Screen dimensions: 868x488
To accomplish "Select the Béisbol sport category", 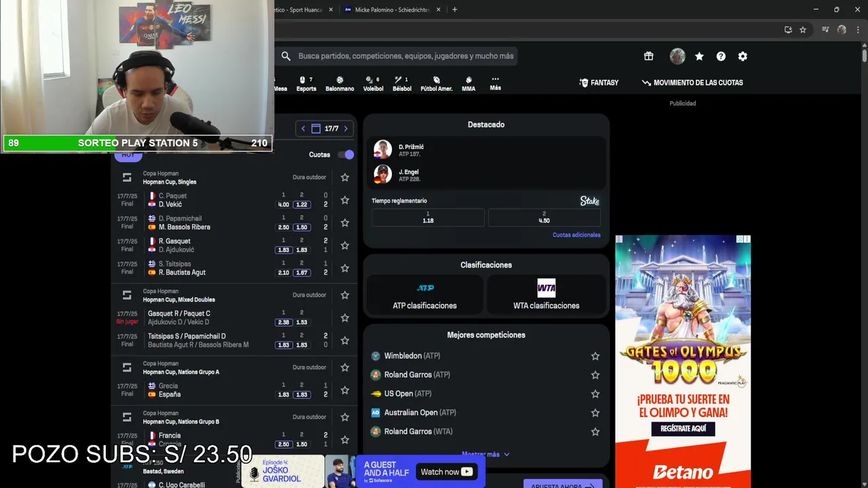I will click(401, 83).
